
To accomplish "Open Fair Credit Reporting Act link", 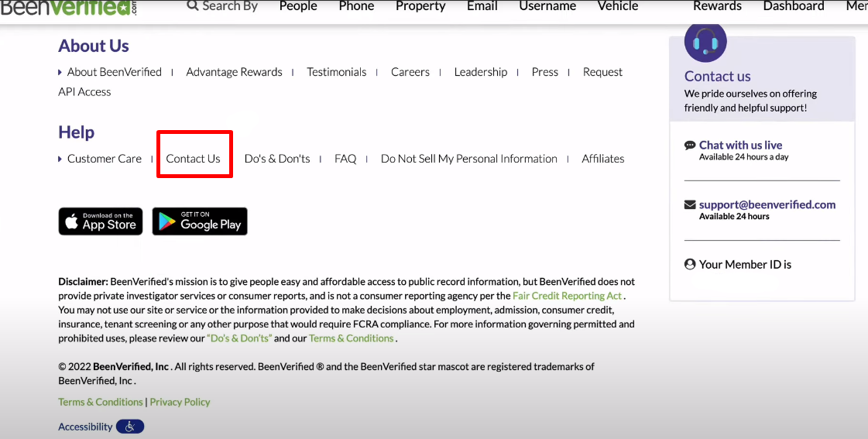I will [568, 296].
